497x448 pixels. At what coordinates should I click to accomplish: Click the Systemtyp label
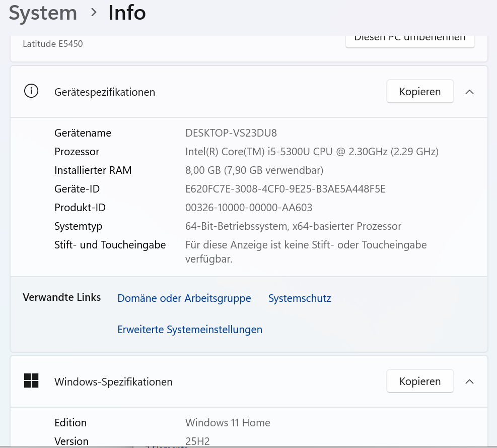pos(78,227)
